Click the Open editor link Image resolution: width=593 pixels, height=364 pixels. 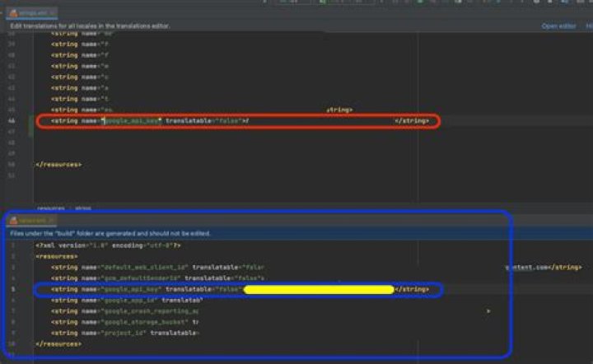coord(558,26)
